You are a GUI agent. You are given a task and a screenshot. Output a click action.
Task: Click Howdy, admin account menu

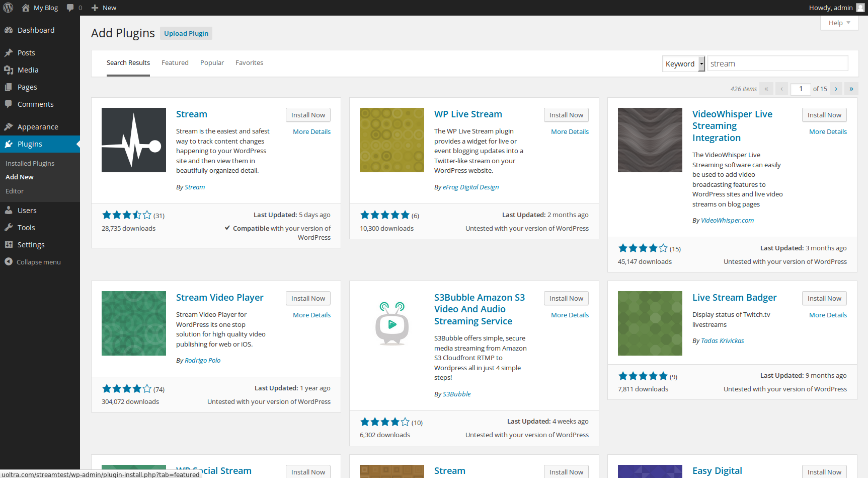tap(837, 8)
